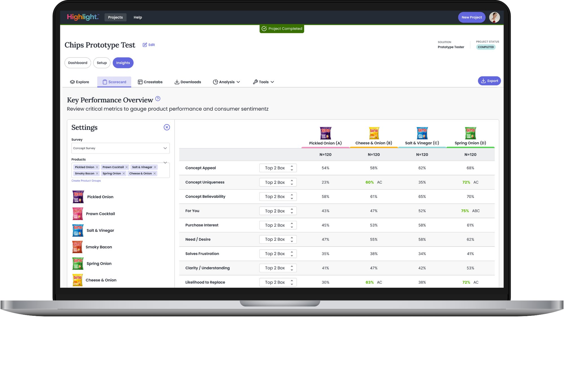564x392 pixels.
Task: Open the Key Performance Overview help icon
Action: [x=158, y=99]
